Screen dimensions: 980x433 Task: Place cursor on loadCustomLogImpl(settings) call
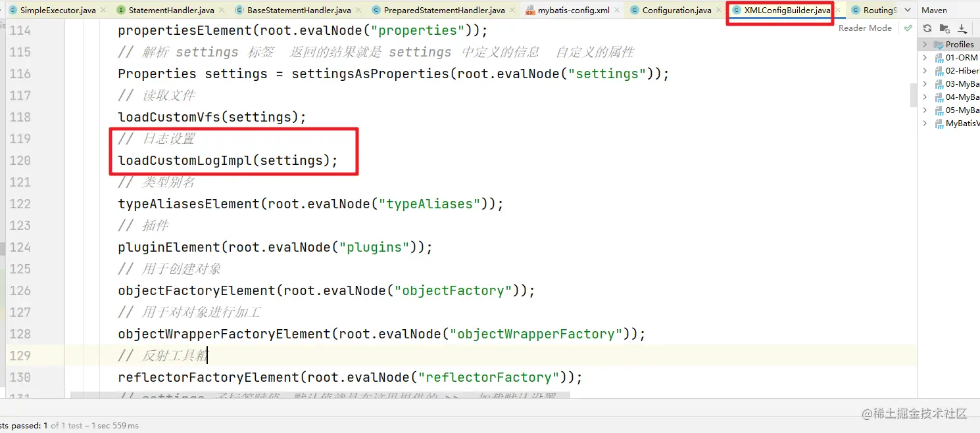tap(228, 160)
